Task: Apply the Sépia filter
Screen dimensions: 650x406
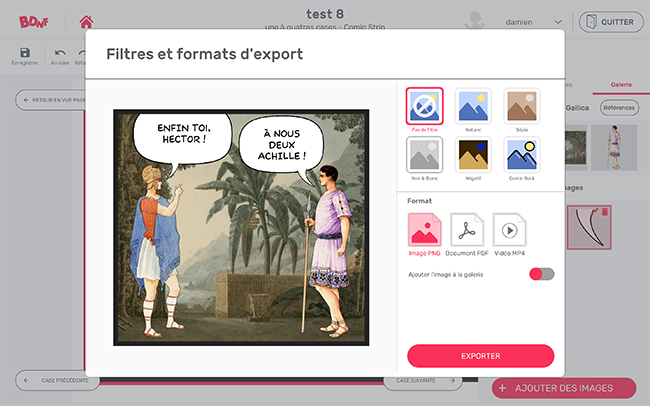Action: click(x=522, y=106)
